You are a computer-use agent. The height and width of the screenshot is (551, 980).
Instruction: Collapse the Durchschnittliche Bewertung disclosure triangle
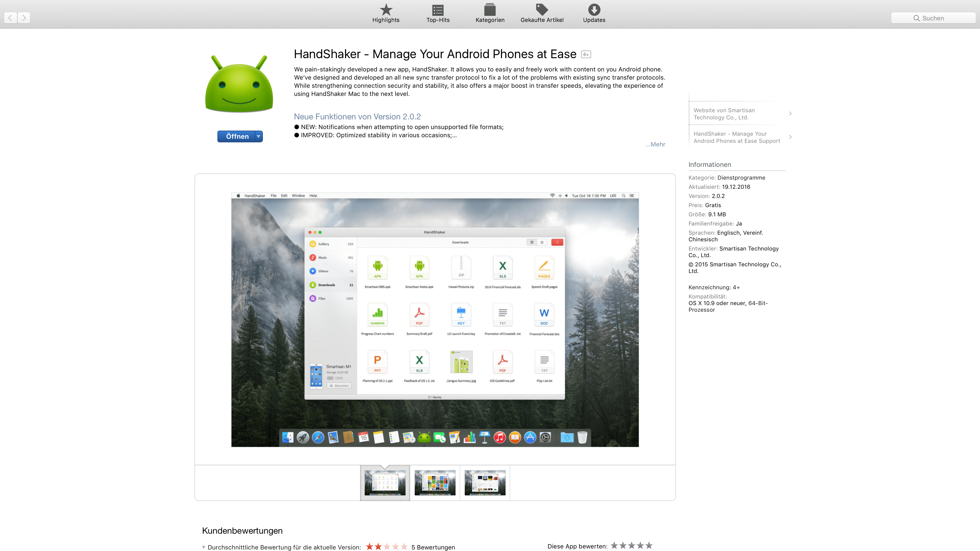tap(204, 547)
